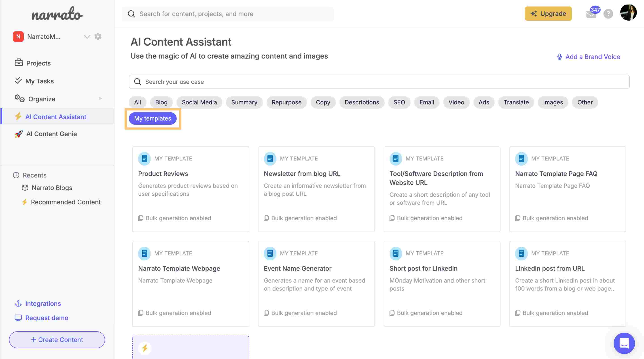
Task: Click the AI Content Genie rocket icon
Action: (19, 134)
